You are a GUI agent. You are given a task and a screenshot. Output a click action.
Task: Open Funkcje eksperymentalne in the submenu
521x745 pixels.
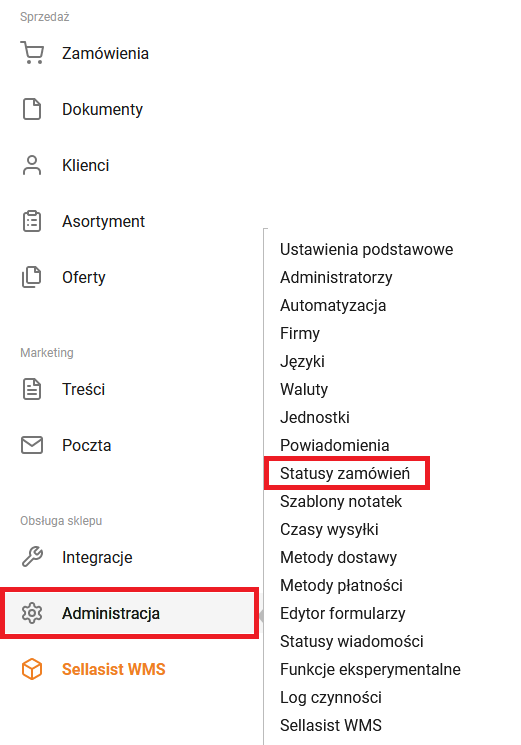pos(370,669)
